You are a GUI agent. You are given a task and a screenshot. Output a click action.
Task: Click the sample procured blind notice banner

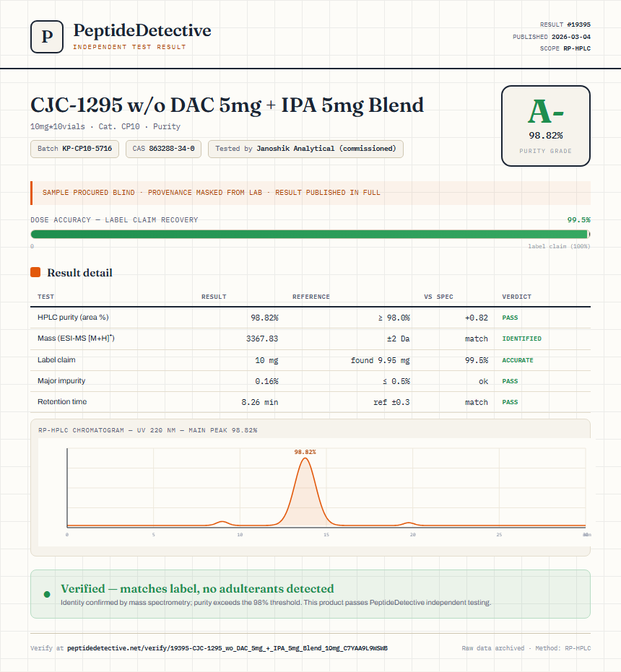310,193
